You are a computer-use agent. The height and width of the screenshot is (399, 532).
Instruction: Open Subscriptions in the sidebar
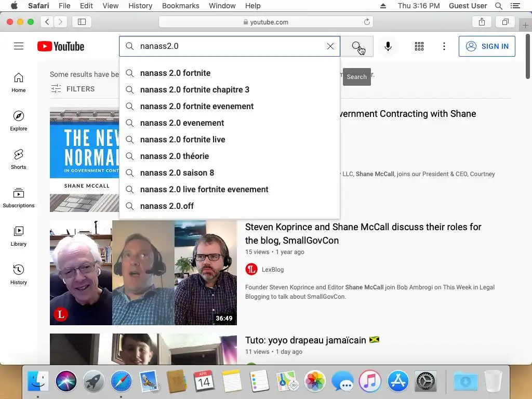(19, 197)
